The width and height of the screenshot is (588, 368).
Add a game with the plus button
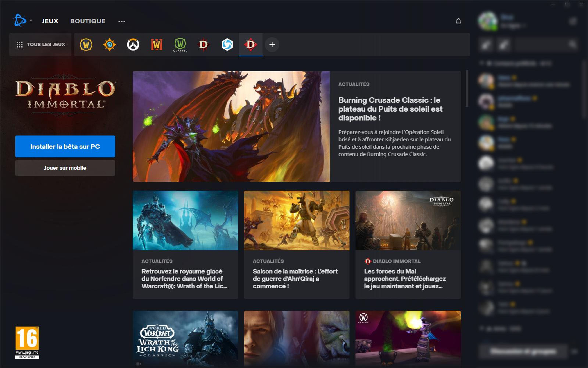[x=272, y=45]
